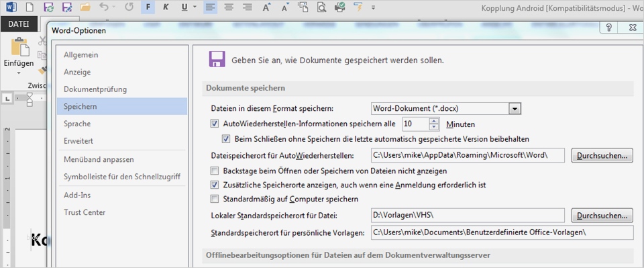Create a new blank document from the quick access toolbar
Screen dimensions: 644x268
click(30, 7)
